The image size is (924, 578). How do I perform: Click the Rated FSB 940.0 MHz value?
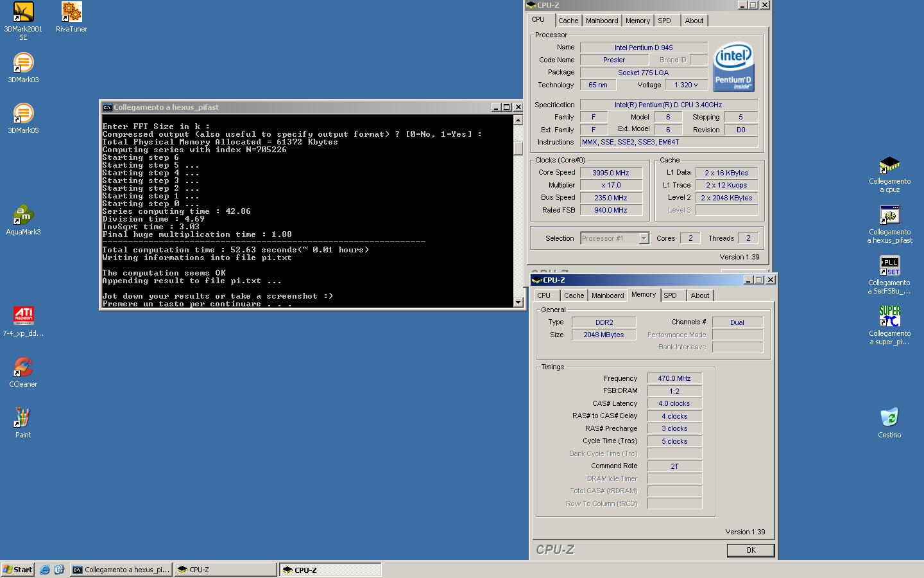(x=611, y=210)
